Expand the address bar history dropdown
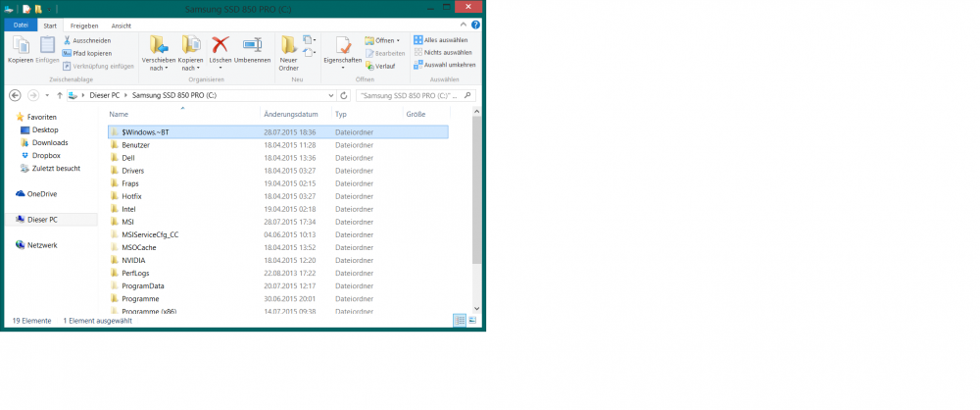The image size is (980, 410). pyautogui.click(x=330, y=96)
